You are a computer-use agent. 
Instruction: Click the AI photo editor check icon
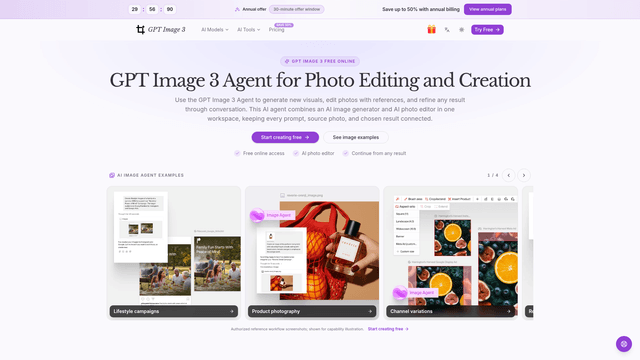click(296, 153)
